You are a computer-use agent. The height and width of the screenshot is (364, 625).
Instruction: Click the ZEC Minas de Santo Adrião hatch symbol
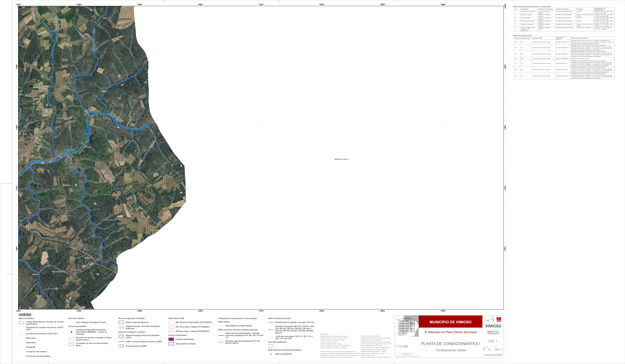(171, 322)
